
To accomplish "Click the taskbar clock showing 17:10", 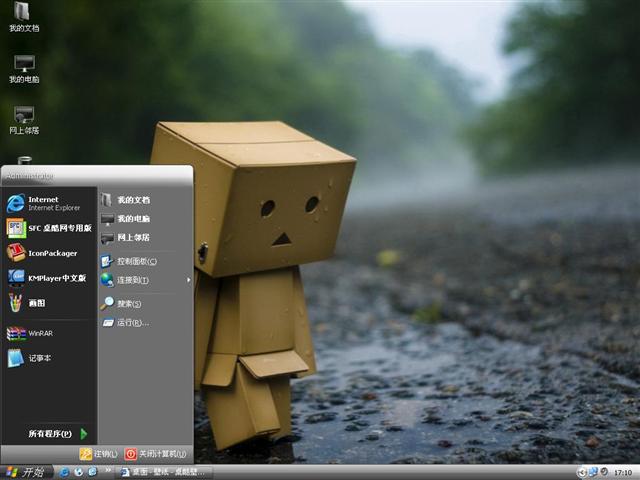I will [622, 471].
